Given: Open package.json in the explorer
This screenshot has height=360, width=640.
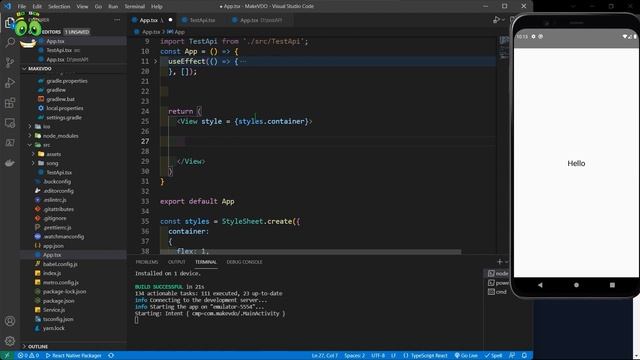Looking at the screenshot, I should click(58, 301).
